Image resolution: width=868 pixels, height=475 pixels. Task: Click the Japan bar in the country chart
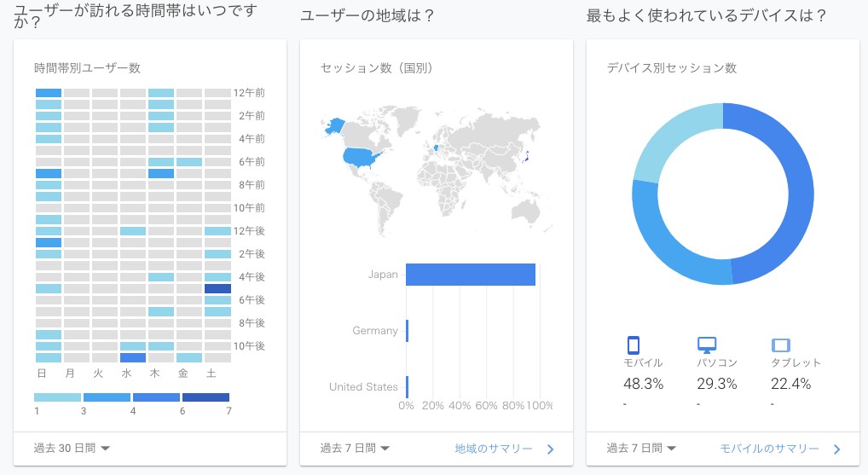(x=471, y=275)
